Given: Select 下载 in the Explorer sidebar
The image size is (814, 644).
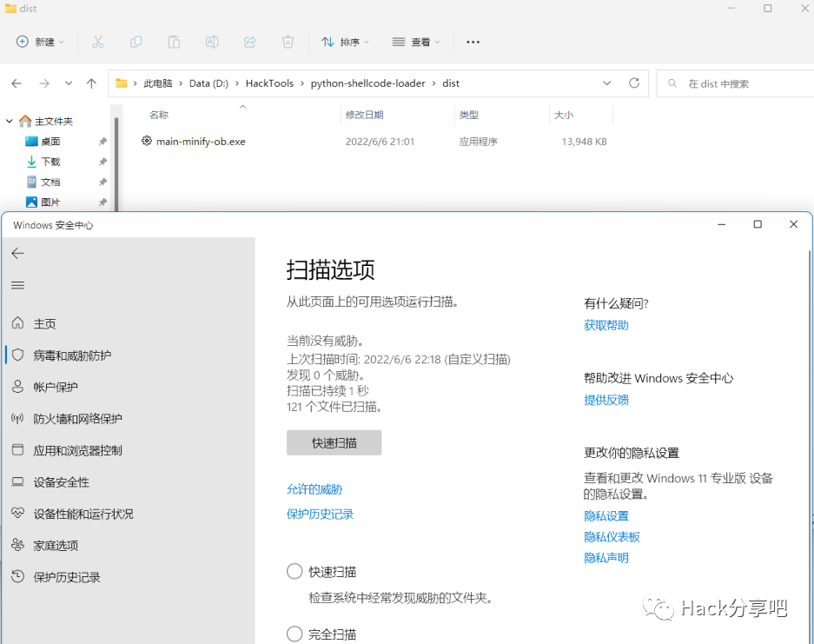Looking at the screenshot, I should [50, 162].
